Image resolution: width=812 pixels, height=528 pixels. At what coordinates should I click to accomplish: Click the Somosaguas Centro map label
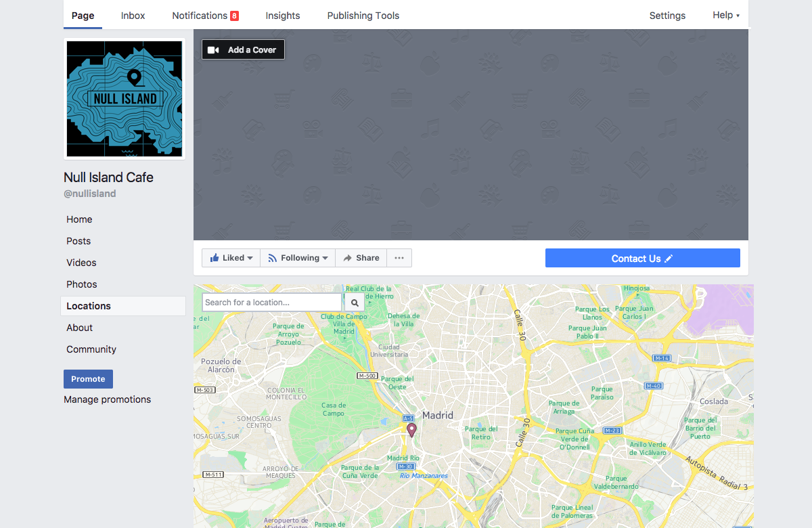259,422
